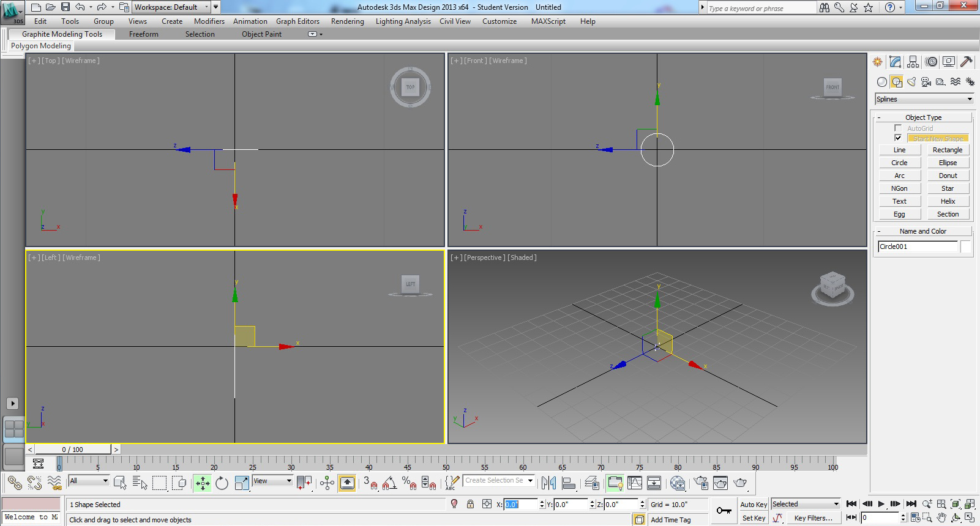
Task: Click the Set Key button
Action: point(754,518)
